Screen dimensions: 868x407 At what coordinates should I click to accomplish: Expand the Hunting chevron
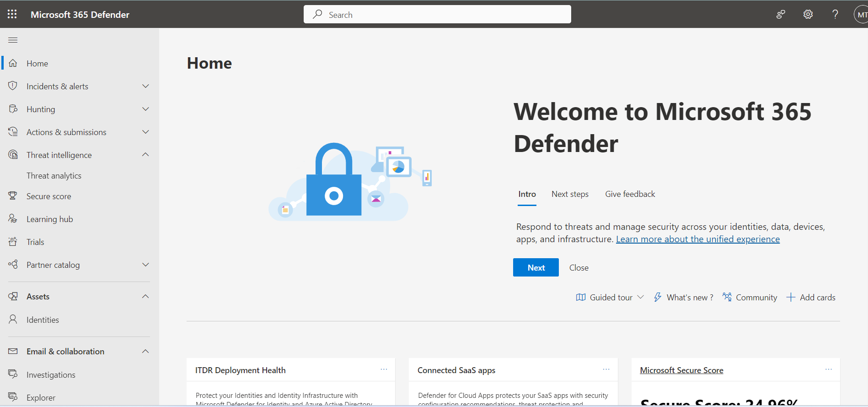(145, 109)
